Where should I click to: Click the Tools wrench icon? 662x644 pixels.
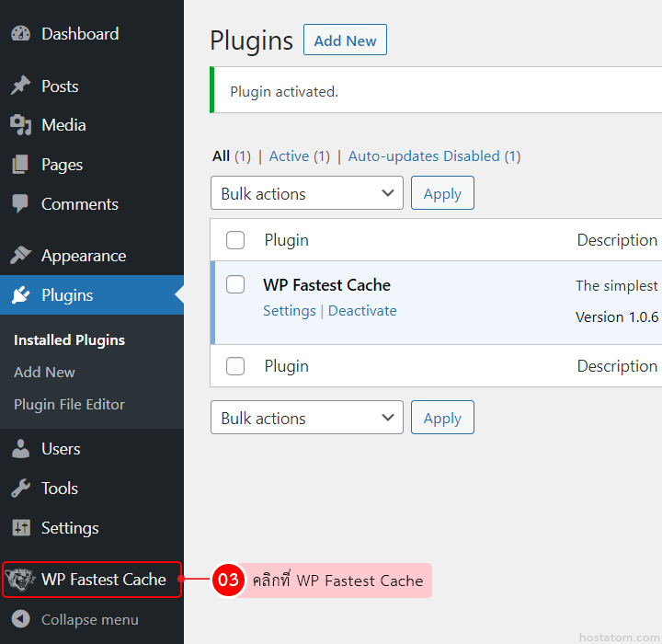click(20, 489)
